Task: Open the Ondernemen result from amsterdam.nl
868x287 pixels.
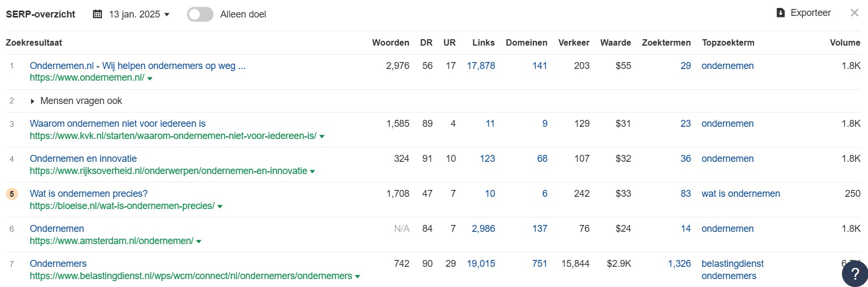Action: [x=57, y=229]
